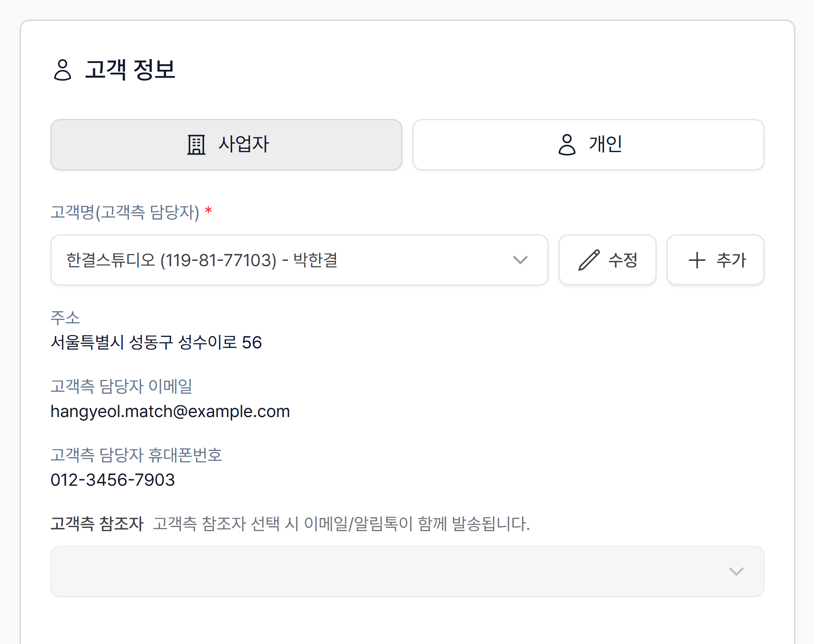
Task: Click the 고객 정보 heading
Action: [130, 70]
